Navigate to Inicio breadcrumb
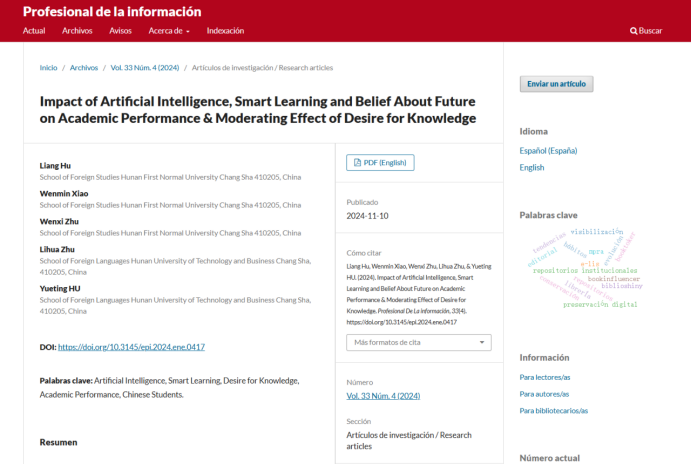This screenshot has height=464, width=691. (x=48, y=68)
